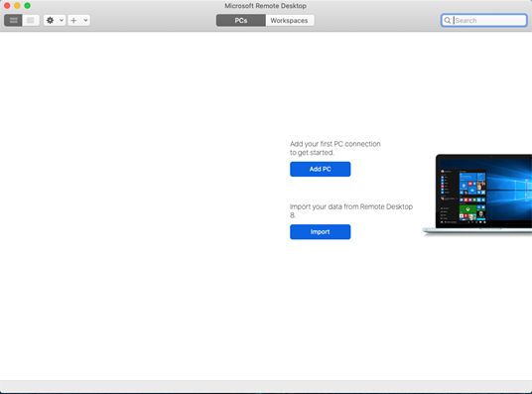
Task: Close the window with red button
Action: [x=7, y=6]
